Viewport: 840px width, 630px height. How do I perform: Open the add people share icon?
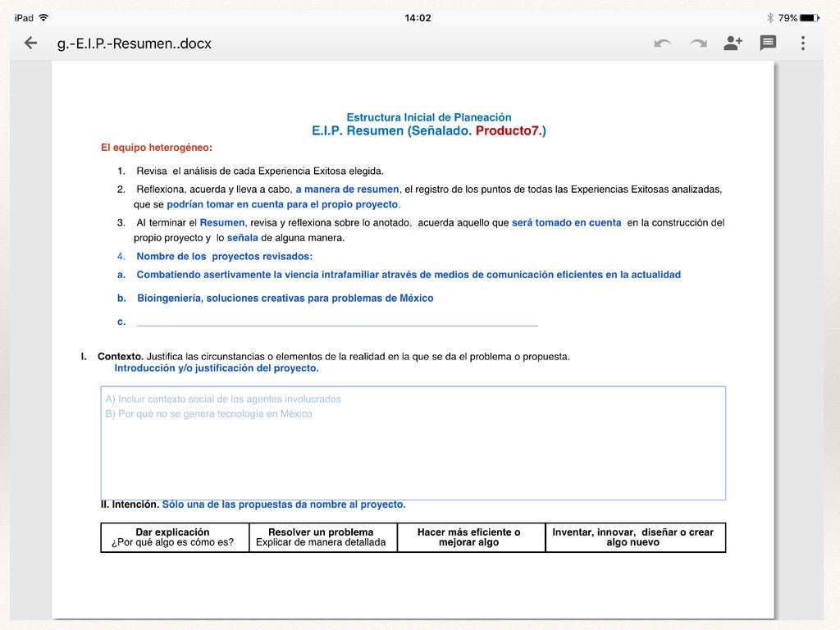(733, 43)
